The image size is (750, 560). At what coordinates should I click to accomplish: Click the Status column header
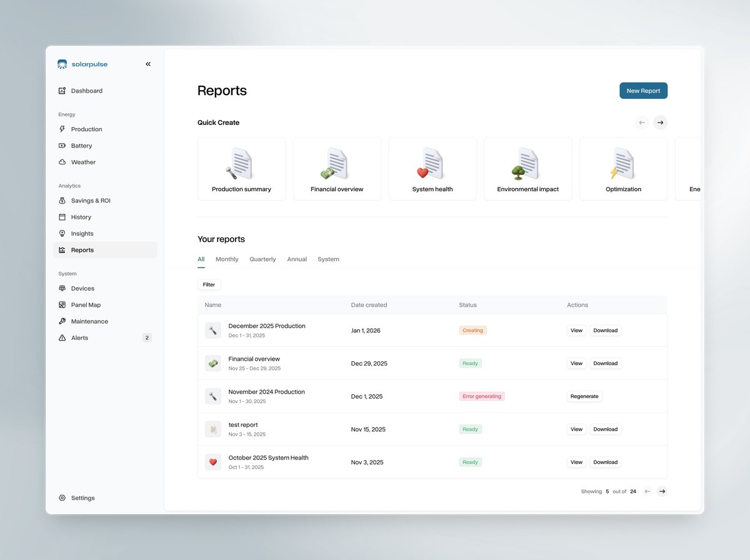point(467,305)
